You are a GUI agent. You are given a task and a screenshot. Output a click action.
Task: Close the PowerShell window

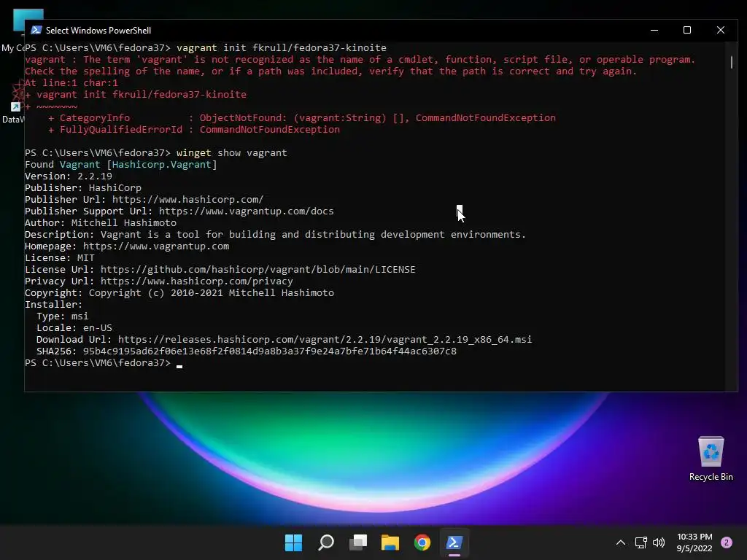[x=721, y=30]
